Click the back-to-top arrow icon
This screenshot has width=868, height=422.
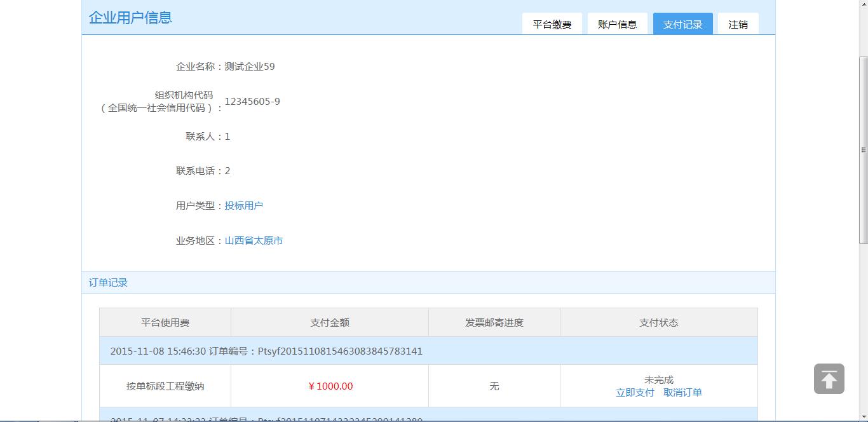[x=829, y=379]
